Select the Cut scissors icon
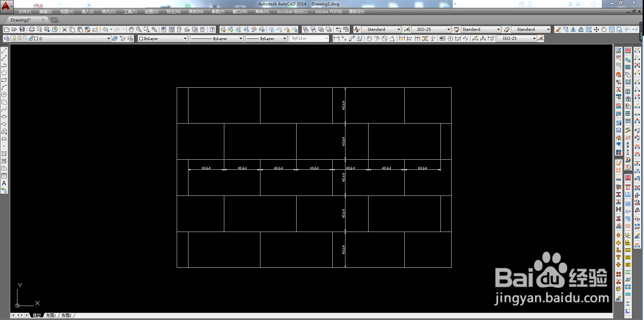644x320 pixels. 65,29
